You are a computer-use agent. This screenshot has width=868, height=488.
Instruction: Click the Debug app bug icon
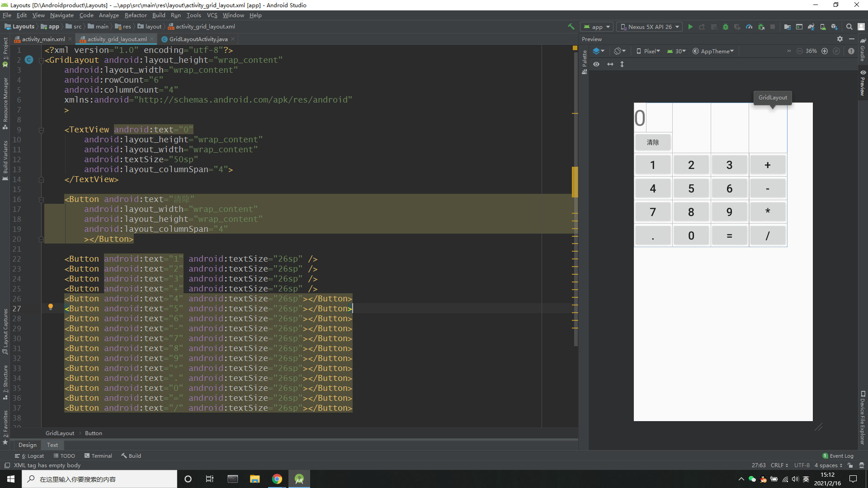coord(726,27)
